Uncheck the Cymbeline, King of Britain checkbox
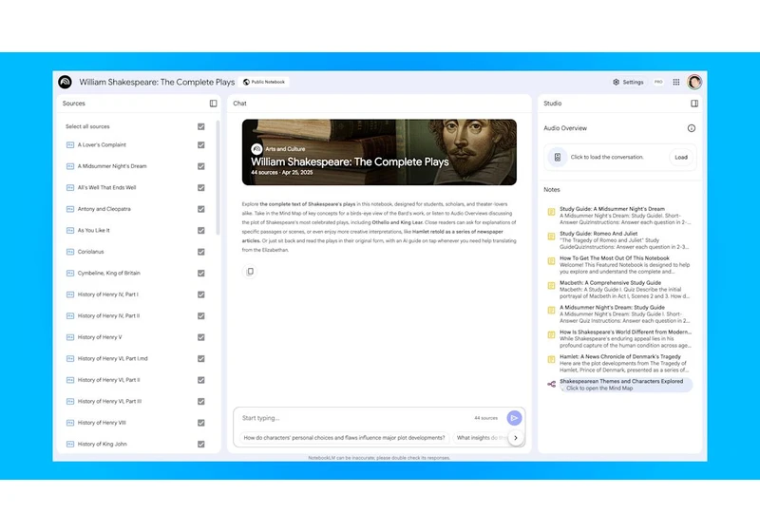This screenshot has width=760, height=532. pos(201,274)
